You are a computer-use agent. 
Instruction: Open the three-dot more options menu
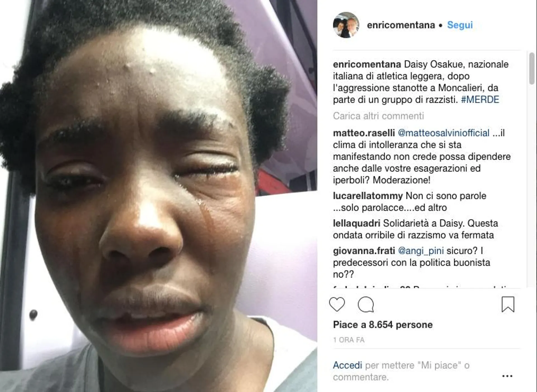[x=507, y=376]
